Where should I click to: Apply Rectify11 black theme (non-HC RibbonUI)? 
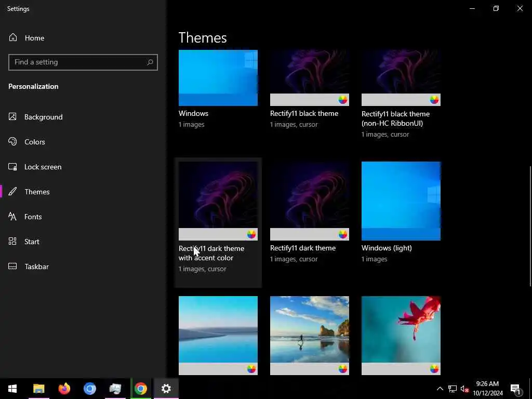pyautogui.click(x=401, y=78)
